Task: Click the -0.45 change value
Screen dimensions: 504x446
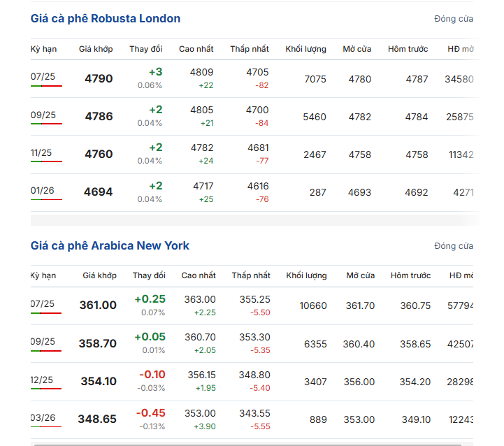Action: (151, 413)
